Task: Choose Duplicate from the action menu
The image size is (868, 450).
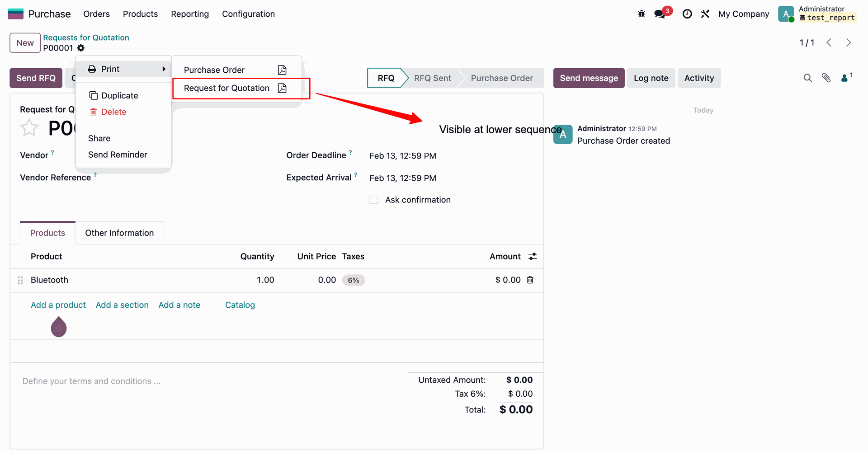Action: (x=119, y=95)
